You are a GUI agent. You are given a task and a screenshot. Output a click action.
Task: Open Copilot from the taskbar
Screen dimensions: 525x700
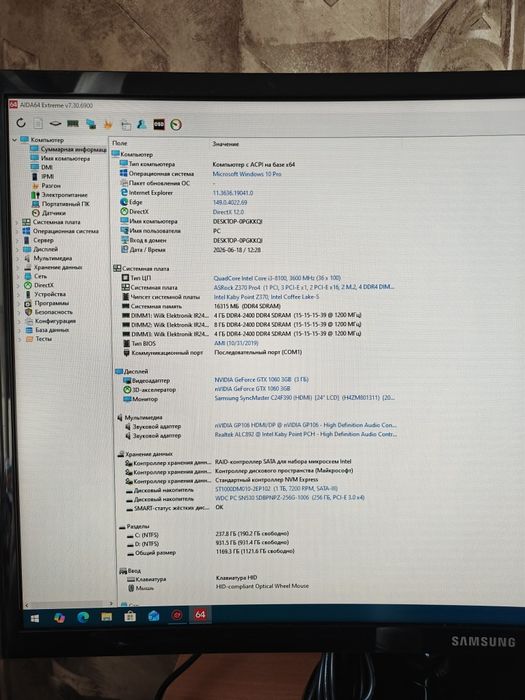tap(58, 617)
